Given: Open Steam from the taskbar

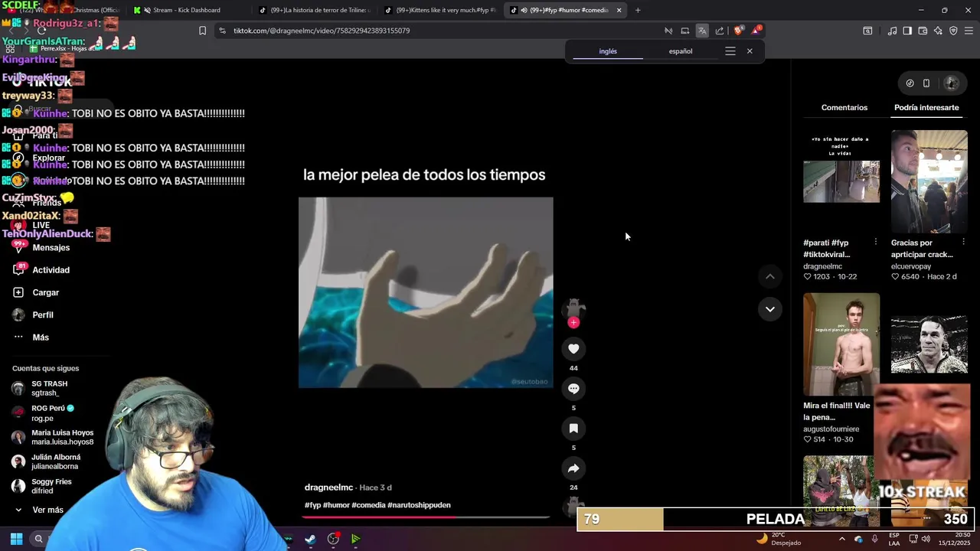Looking at the screenshot, I should (x=310, y=539).
